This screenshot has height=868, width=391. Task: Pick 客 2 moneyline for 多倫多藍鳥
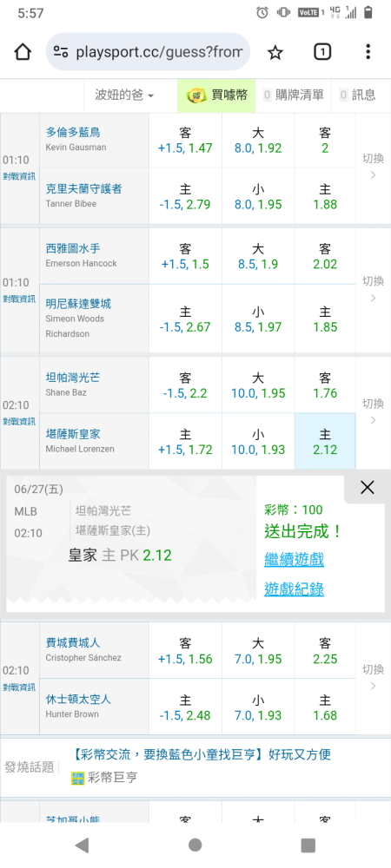point(325,141)
